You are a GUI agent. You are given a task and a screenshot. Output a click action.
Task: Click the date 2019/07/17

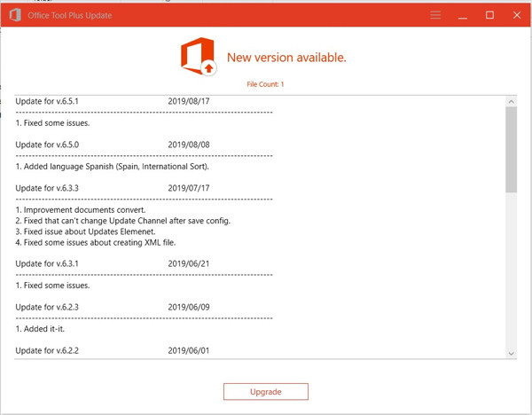[189, 188]
